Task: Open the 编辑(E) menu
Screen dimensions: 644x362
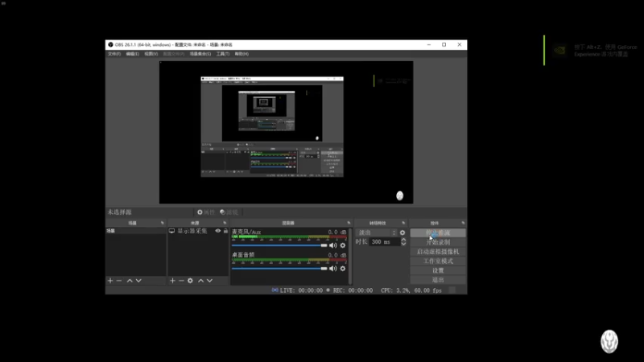Action: (x=132, y=54)
